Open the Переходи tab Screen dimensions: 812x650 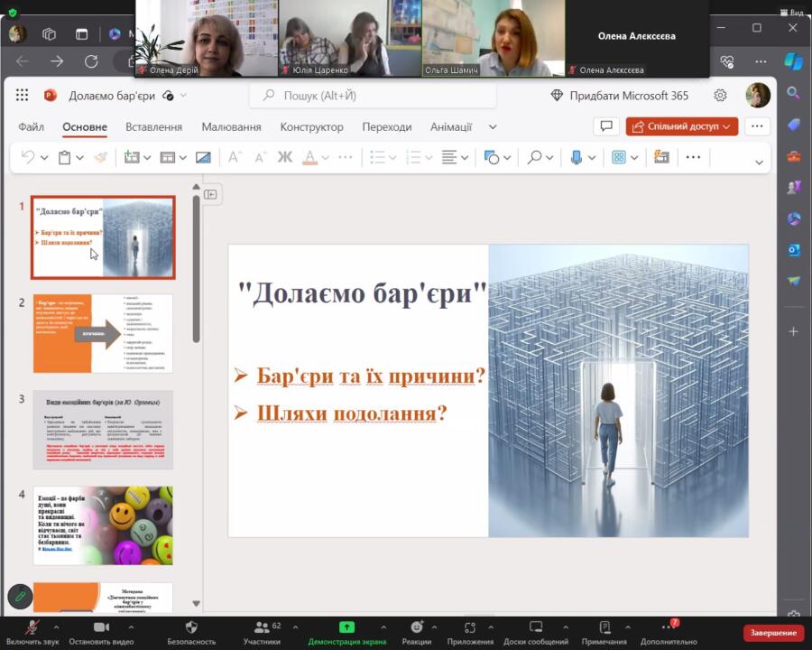pos(387,127)
